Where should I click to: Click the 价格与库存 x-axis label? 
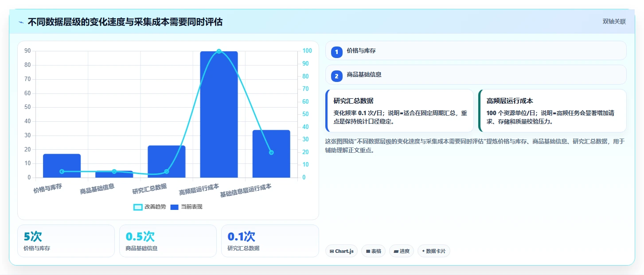[x=47, y=189]
